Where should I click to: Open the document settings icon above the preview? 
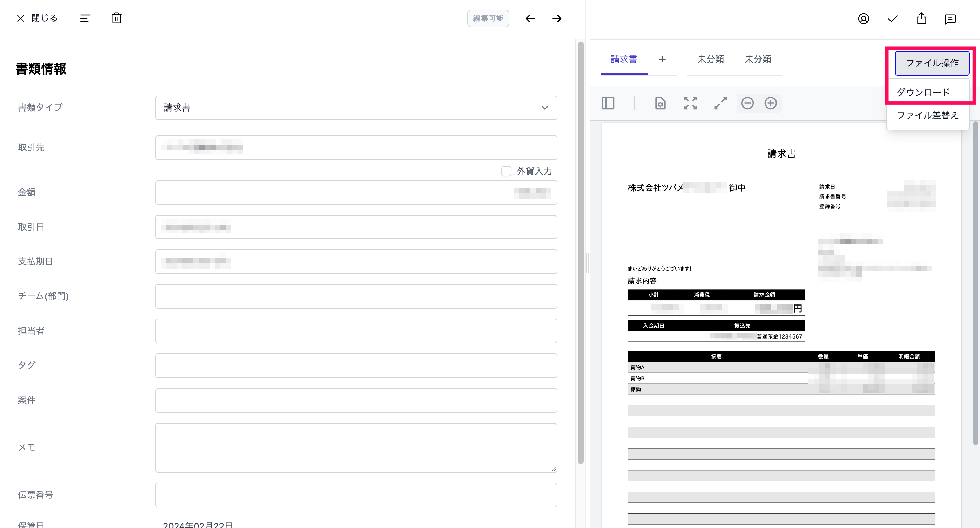pyautogui.click(x=660, y=103)
